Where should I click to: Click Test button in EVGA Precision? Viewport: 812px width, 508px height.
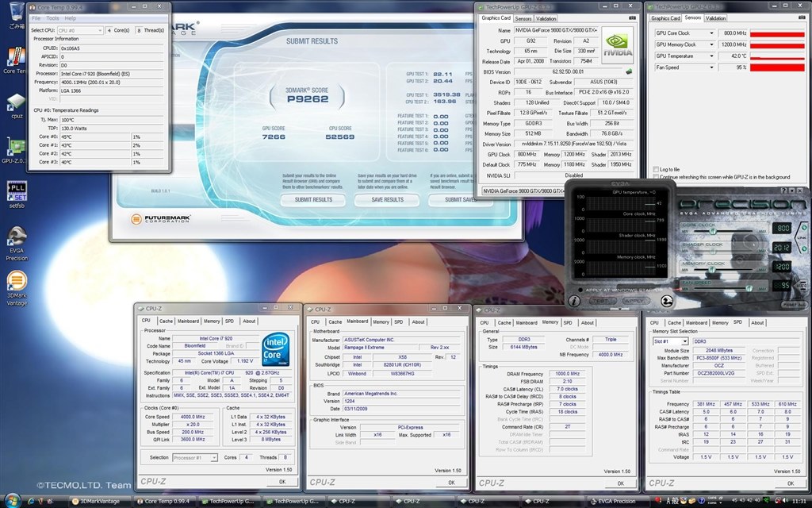coord(601,301)
